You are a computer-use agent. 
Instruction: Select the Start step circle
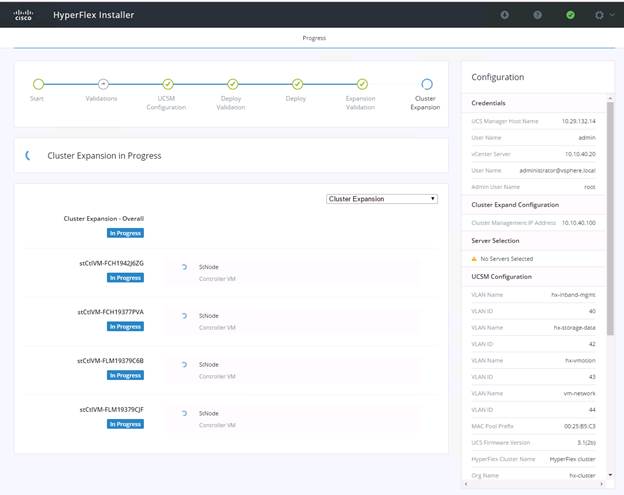coord(38,84)
